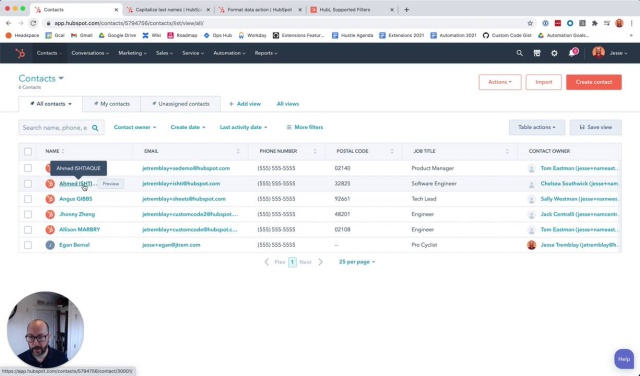Reload the page with the refresh icon
This screenshot has height=376, width=640.
click(x=33, y=23)
